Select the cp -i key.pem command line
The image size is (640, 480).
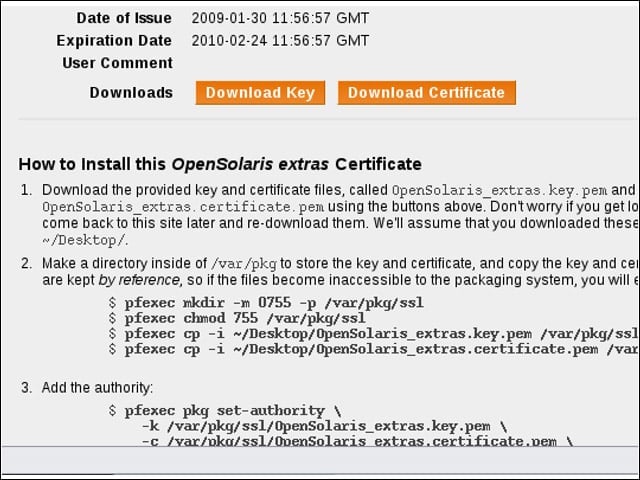pos(373,334)
